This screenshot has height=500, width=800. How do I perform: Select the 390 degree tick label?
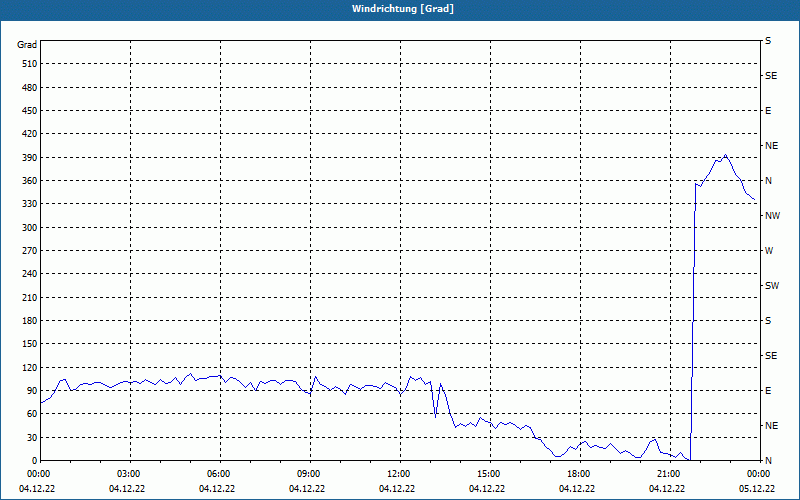pyautogui.click(x=30, y=157)
